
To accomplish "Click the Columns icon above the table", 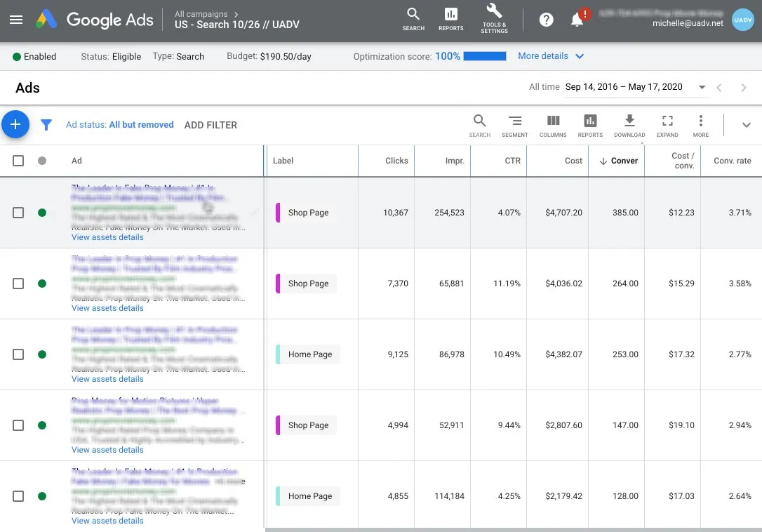I will [553, 125].
